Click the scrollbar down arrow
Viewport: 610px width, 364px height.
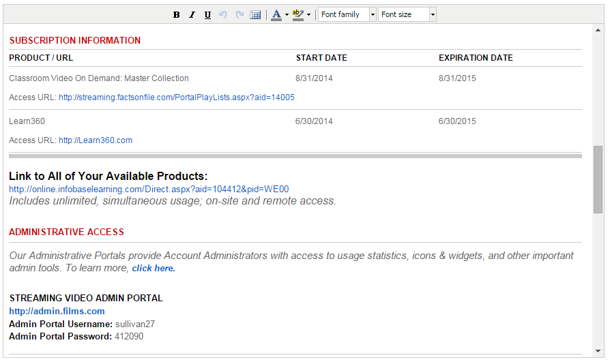[598, 351]
